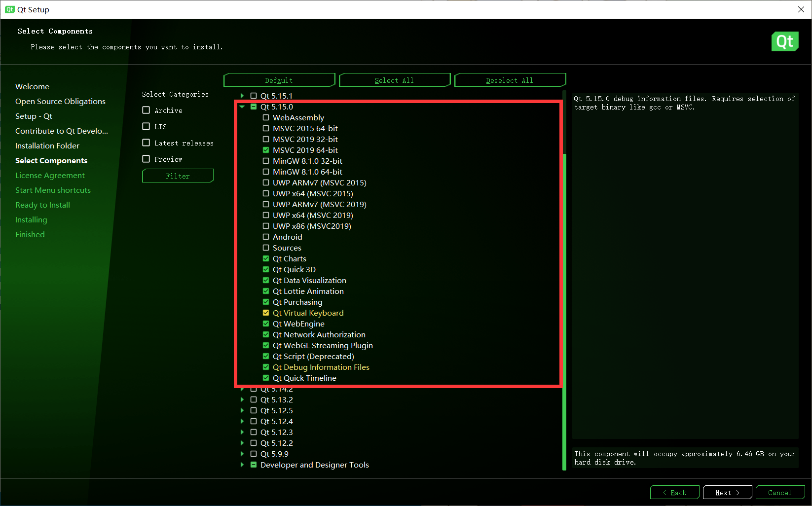Click the Qt logo in header
This screenshot has width=812, height=506.
[785, 41]
